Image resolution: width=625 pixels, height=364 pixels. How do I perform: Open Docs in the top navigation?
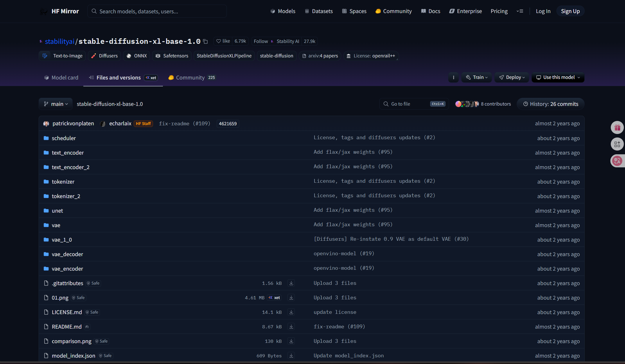click(x=431, y=11)
